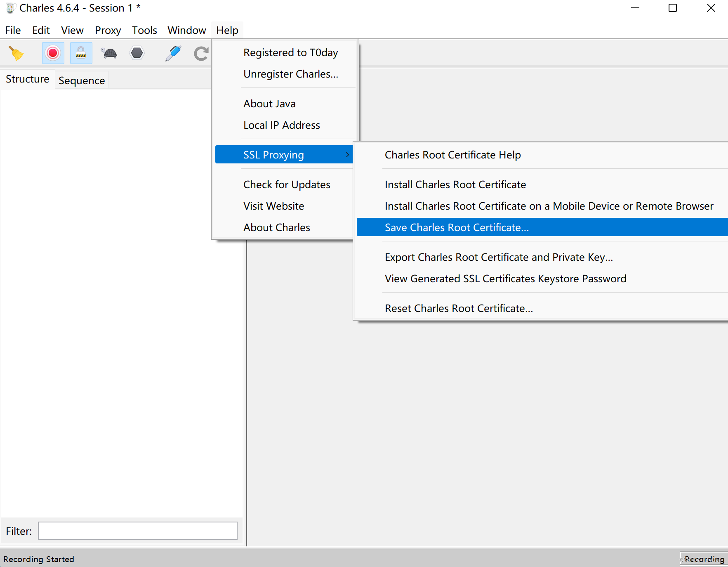The image size is (728, 567).
Task: Close the Charles window
Action: point(711,8)
